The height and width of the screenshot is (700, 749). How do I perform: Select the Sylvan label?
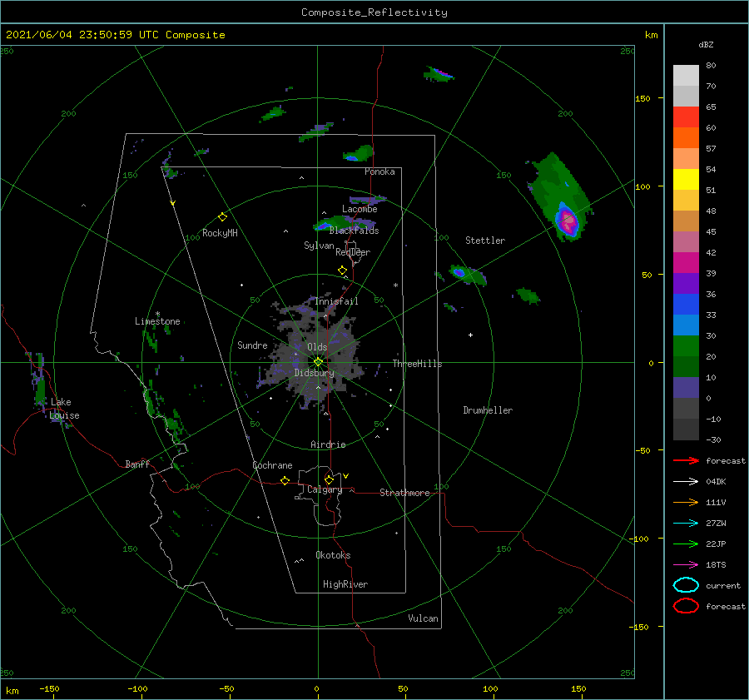coord(319,246)
